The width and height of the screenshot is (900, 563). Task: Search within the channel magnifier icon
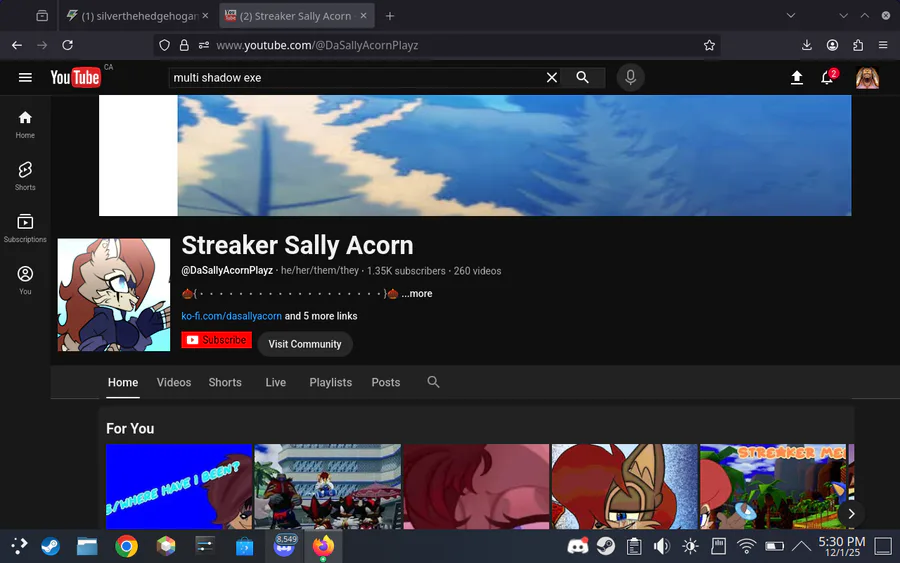tap(433, 382)
